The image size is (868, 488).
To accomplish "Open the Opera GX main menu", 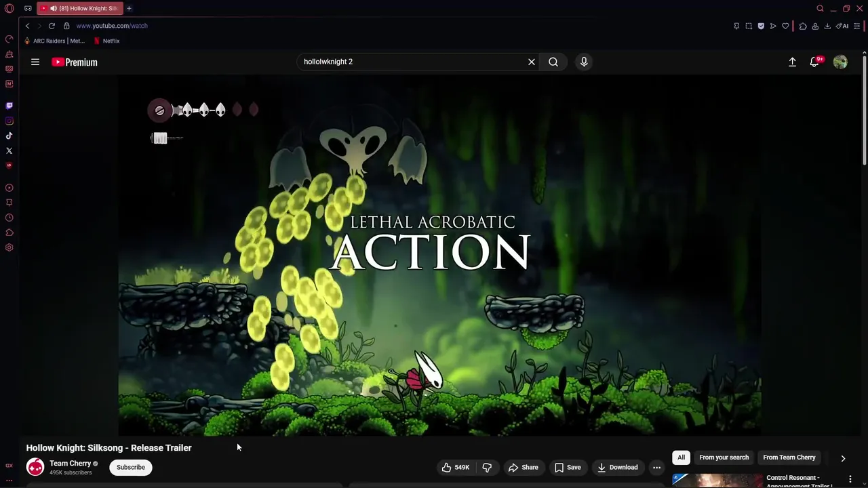I will 9,9.
